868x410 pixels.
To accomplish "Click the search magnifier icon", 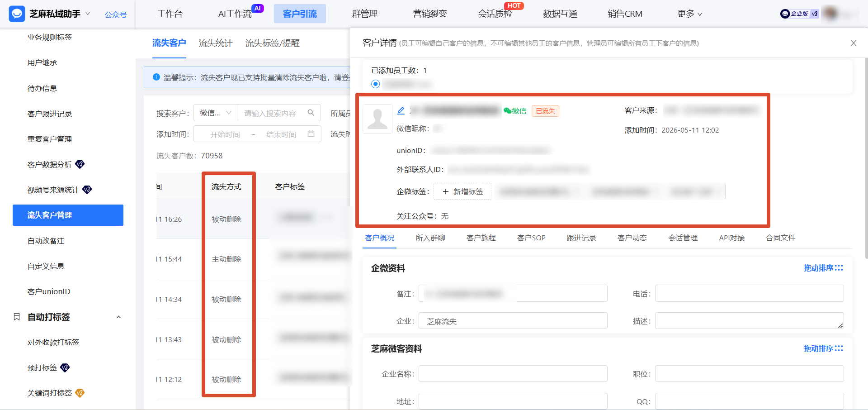I will click(x=311, y=113).
